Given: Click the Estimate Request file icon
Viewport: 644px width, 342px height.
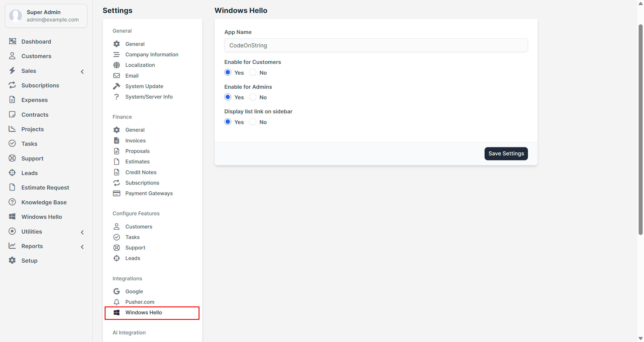Looking at the screenshot, I should click(12, 187).
